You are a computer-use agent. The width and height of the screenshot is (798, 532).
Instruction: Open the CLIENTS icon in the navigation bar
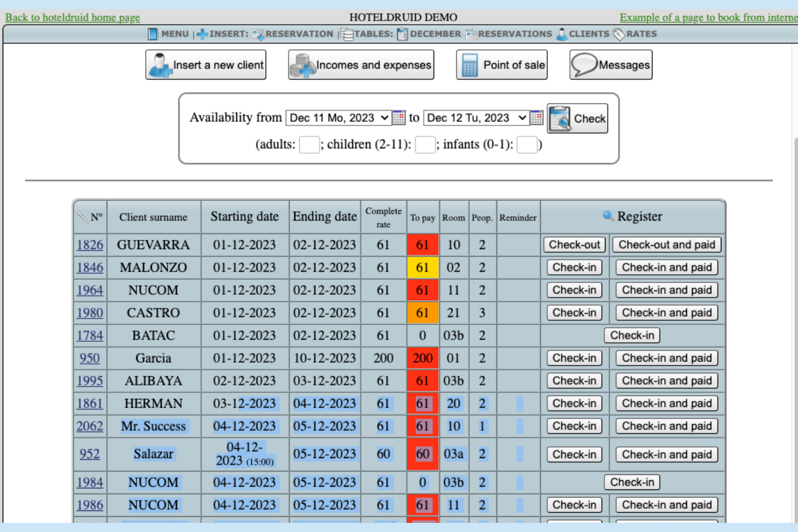pos(561,33)
